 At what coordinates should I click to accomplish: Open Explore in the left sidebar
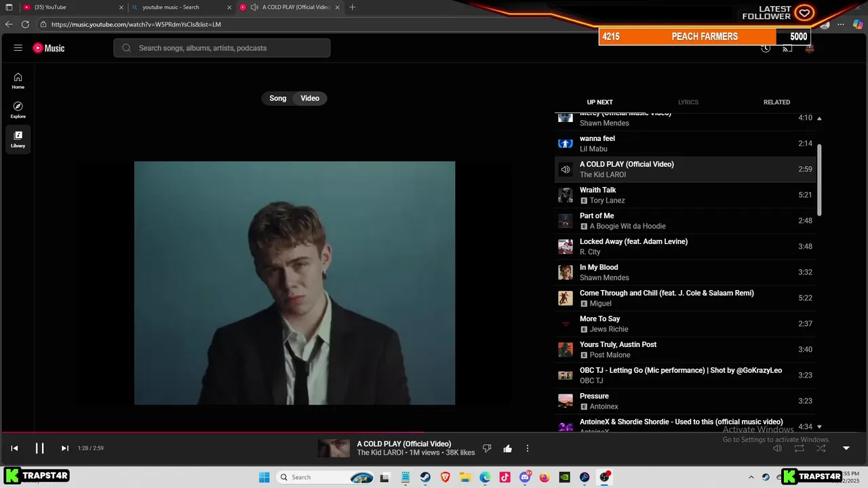click(18, 110)
